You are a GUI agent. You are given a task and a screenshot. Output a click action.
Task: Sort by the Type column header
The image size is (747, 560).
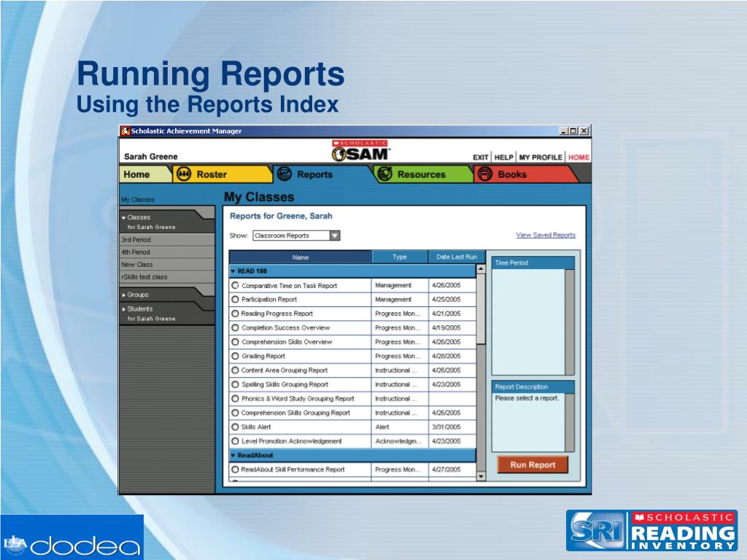click(x=400, y=257)
